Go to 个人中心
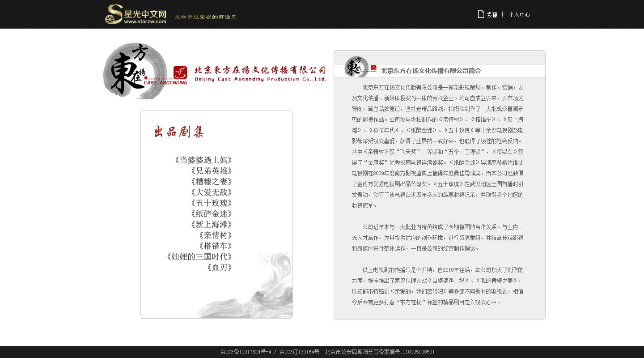The height and width of the screenshot is (358, 644). 519,14
